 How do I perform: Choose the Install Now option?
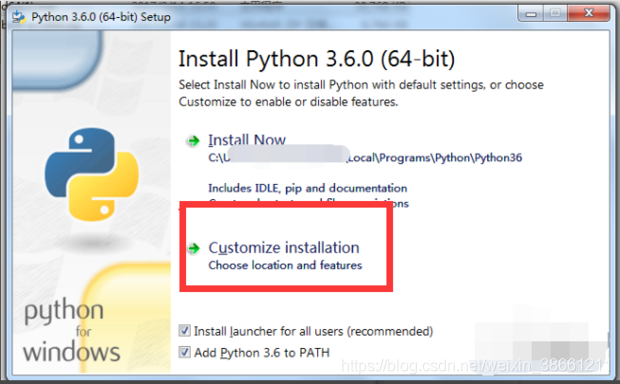[x=247, y=140]
